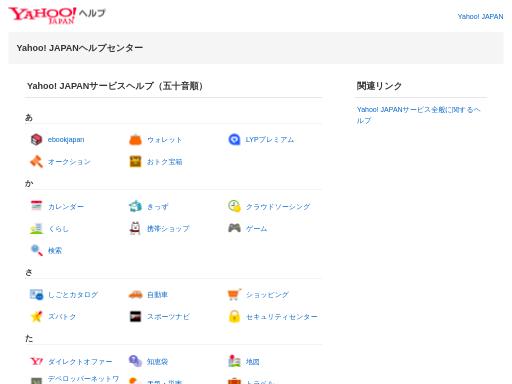Image resolution: width=512 pixels, height=384 pixels.
Task: Click the ebookjapan book icon
Action: point(36,139)
